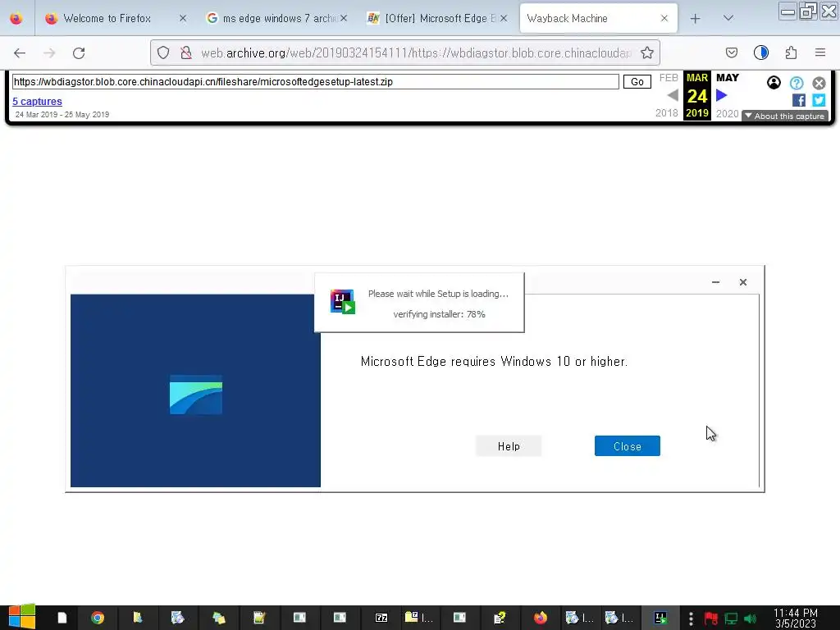Click the Wayback Machine URL input field
Viewport: 840px width, 630px height.
click(x=315, y=82)
